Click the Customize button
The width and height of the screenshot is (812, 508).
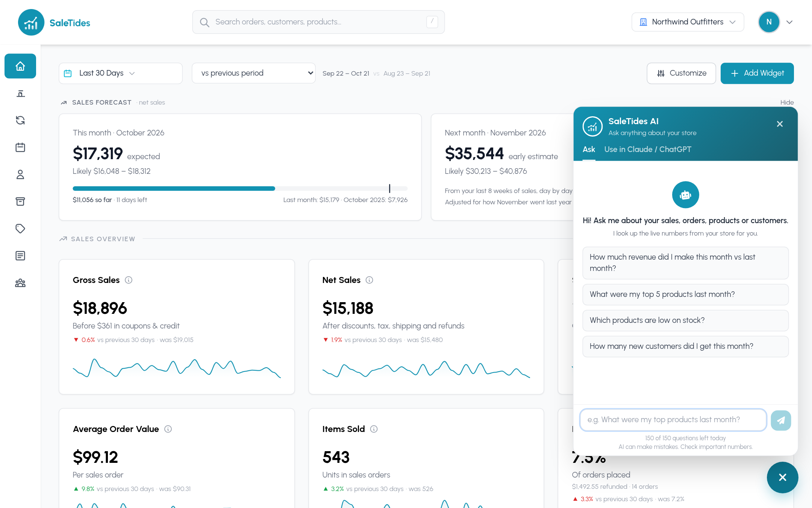(x=681, y=73)
